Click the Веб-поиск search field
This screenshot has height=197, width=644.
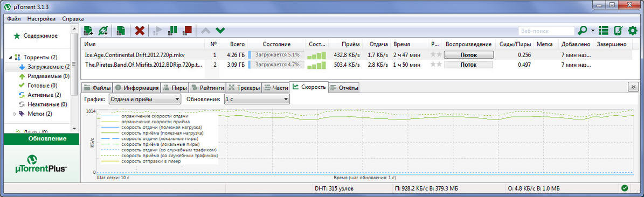[x=546, y=30]
